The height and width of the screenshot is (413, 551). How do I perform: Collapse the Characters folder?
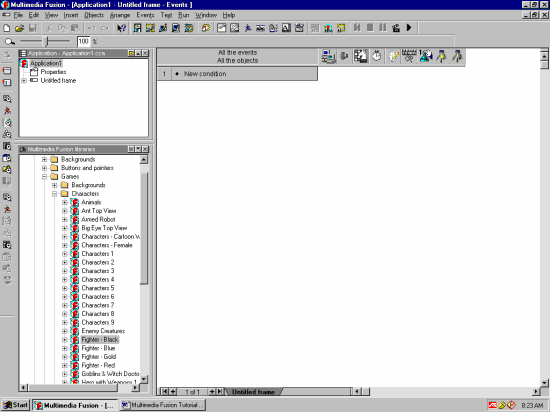(55, 194)
